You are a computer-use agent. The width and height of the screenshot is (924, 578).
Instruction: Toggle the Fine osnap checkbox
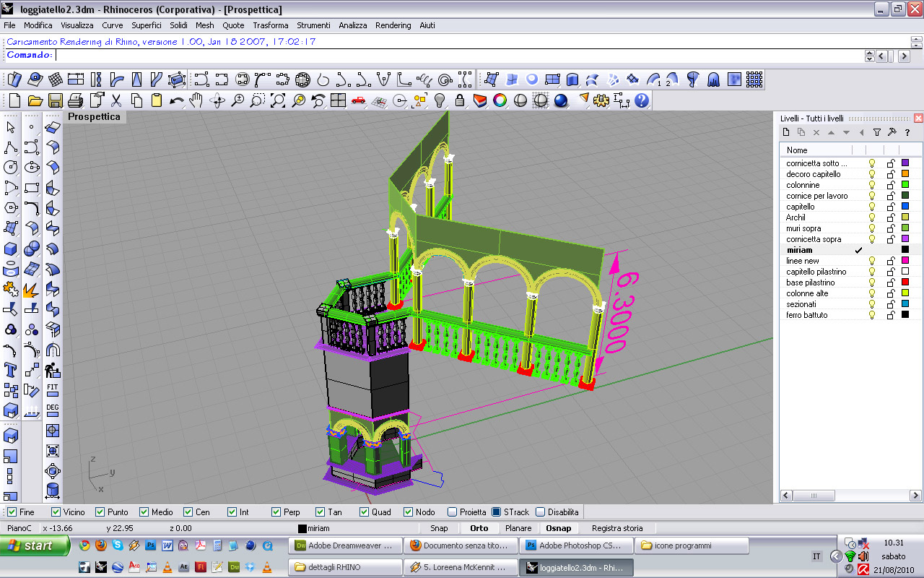[12, 512]
